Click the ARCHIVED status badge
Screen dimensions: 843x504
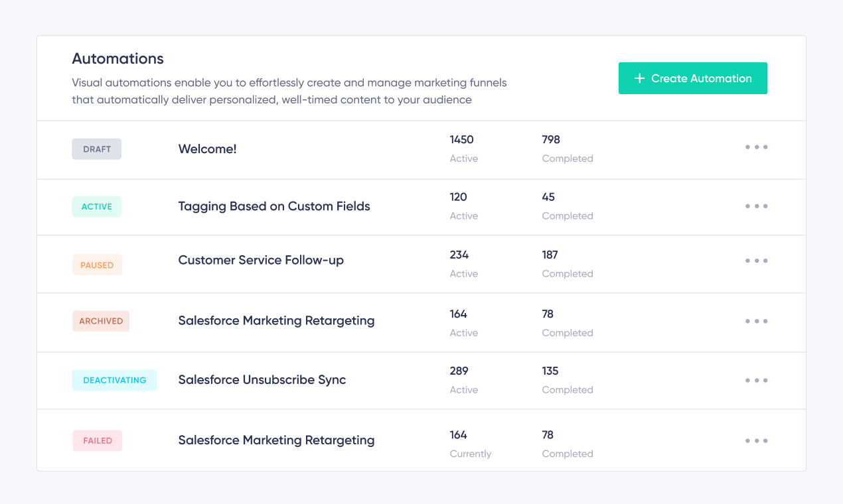click(x=101, y=321)
